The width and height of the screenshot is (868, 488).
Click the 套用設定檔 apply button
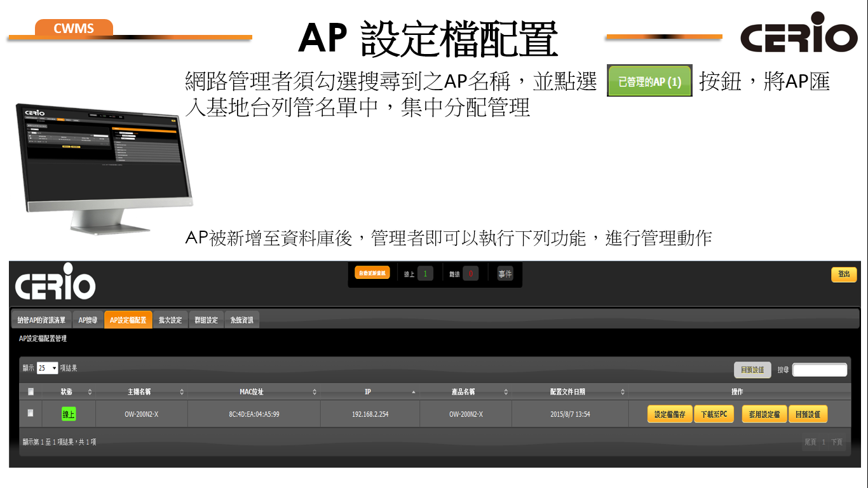click(764, 414)
